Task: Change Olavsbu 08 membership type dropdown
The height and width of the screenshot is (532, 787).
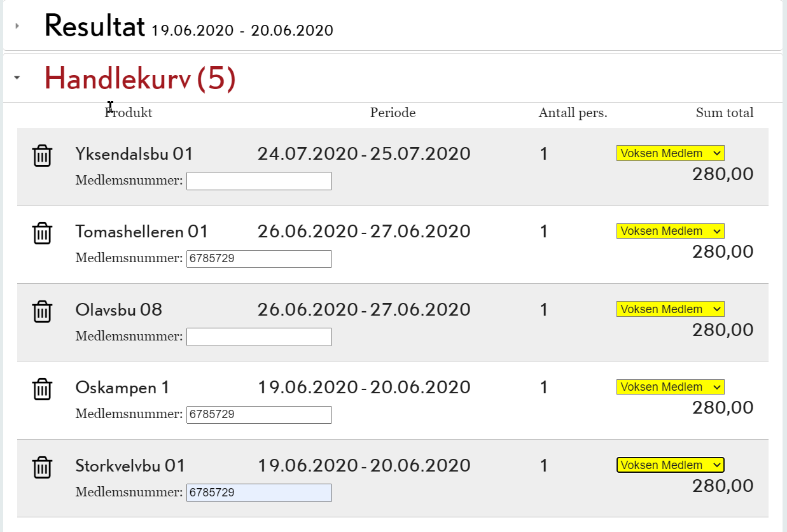Action: click(x=670, y=309)
